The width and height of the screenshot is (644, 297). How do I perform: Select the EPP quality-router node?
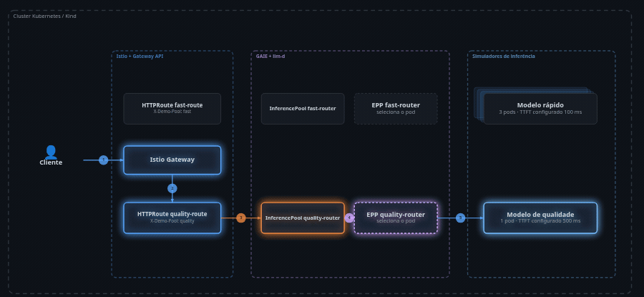pos(396,218)
